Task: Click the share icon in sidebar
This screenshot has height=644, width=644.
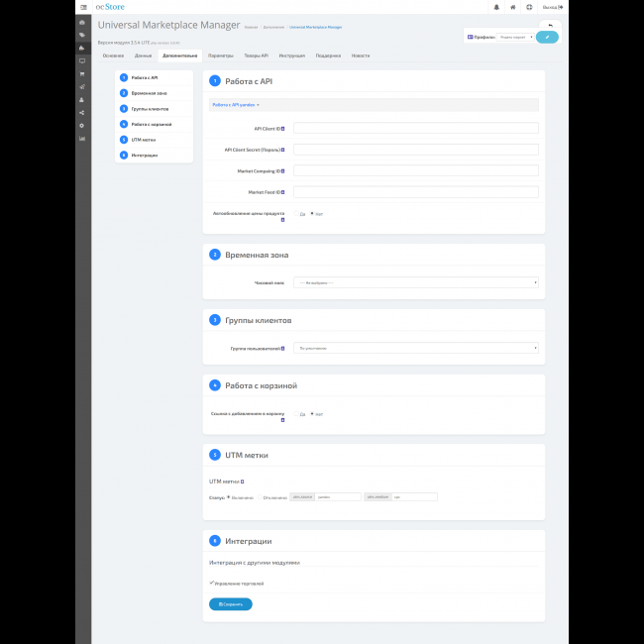Action: click(x=82, y=112)
